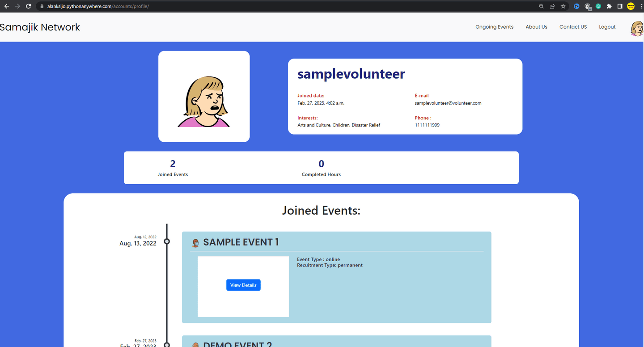Go back using the browser back arrow

pyautogui.click(x=6, y=6)
